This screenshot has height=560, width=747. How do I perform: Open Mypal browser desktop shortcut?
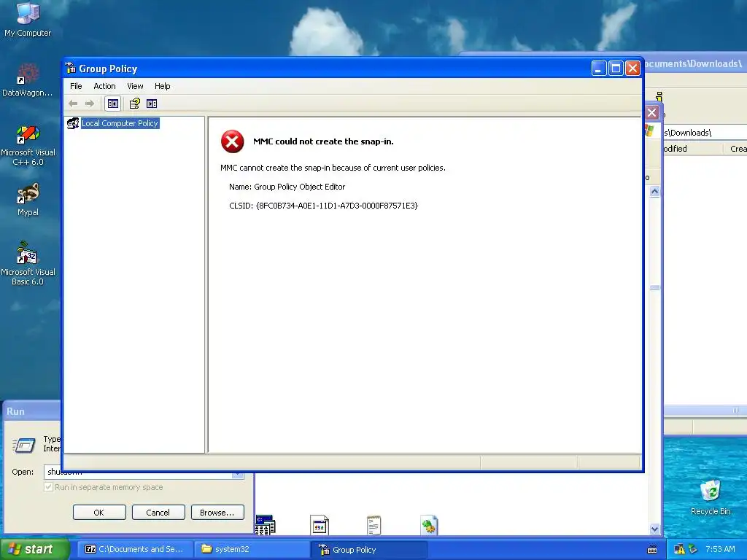tap(28, 200)
